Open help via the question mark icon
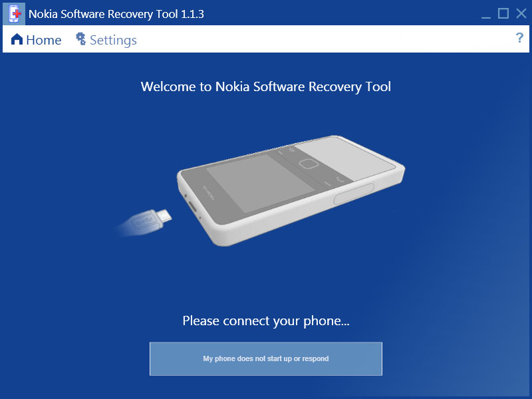Viewport: 532px width, 399px height. pos(519,37)
